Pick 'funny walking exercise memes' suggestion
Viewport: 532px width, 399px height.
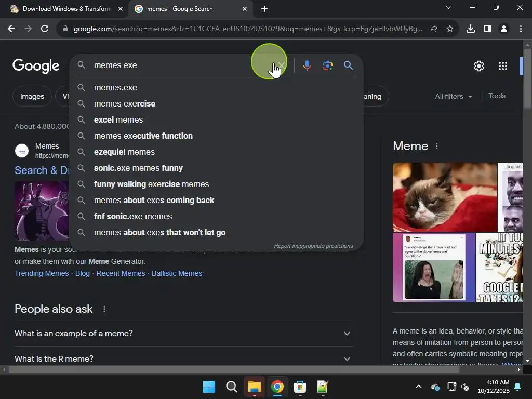coord(216,184)
